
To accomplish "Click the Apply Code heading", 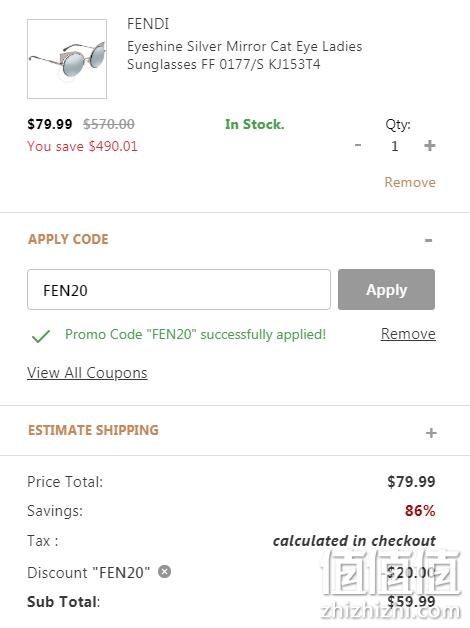I will point(68,239).
